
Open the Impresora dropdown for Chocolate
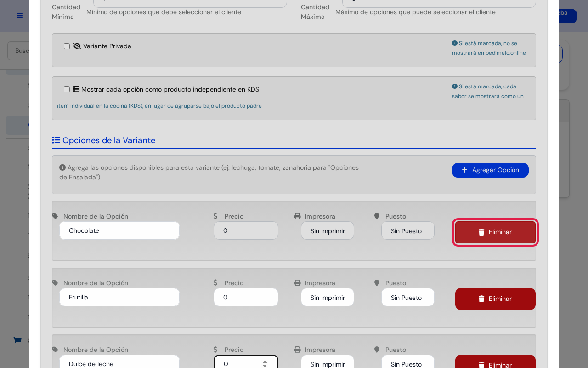click(x=328, y=230)
